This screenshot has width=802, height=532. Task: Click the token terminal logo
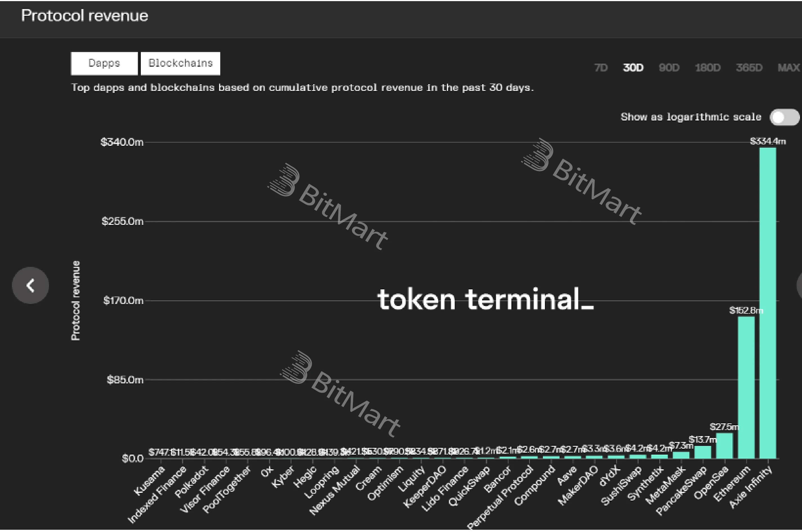click(485, 300)
